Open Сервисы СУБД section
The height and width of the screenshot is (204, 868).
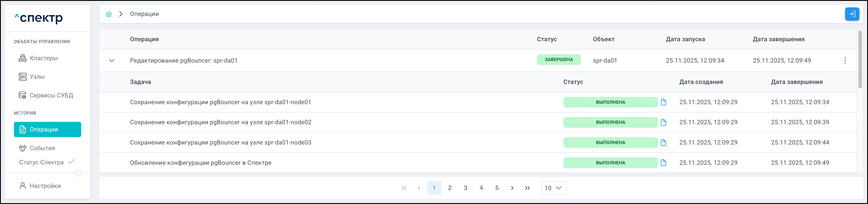[x=51, y=96]
